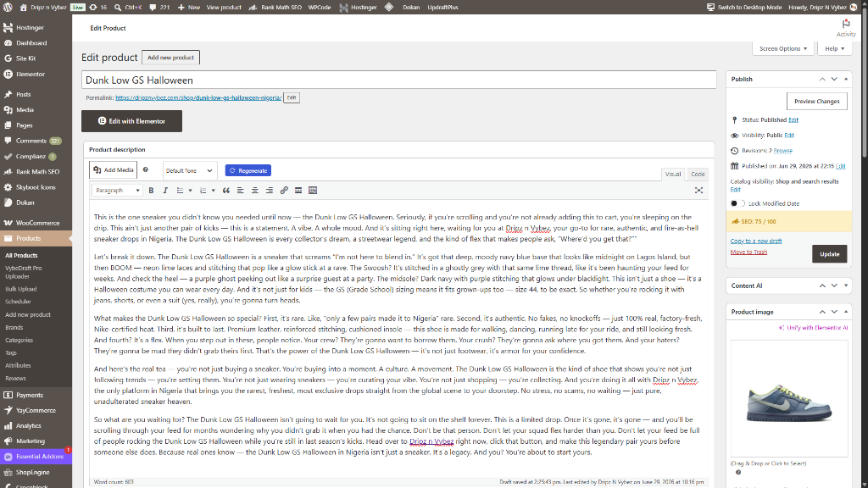Edit the Visibility: Public setting
Screen dimensions: 868x488
click(x=789, y=135)
